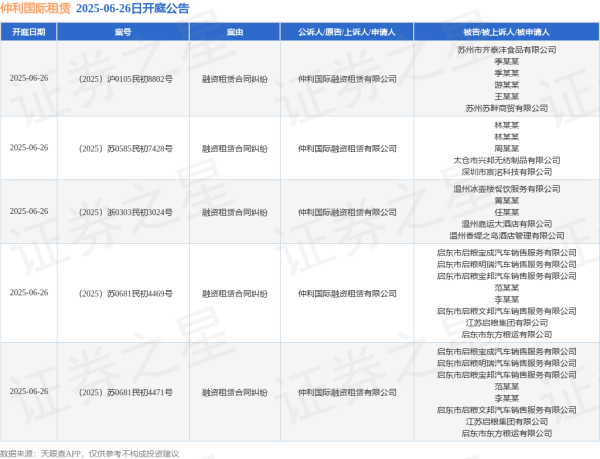The width and height of the screenshot is (600, 459).
Task: Click defendant 苏州市齐泰沣食品有限公司
Action: (507, 49)
